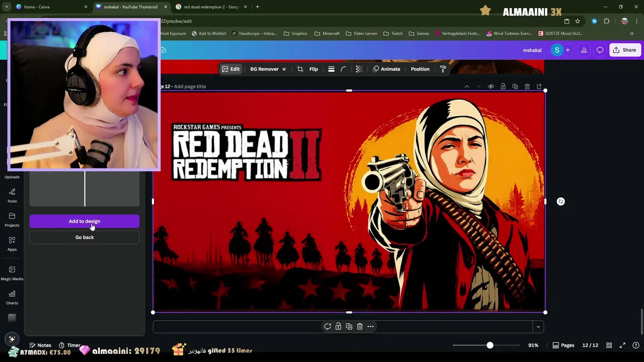Open corner rounding icon
644x362 pixels.
click(x=344, y=69)
